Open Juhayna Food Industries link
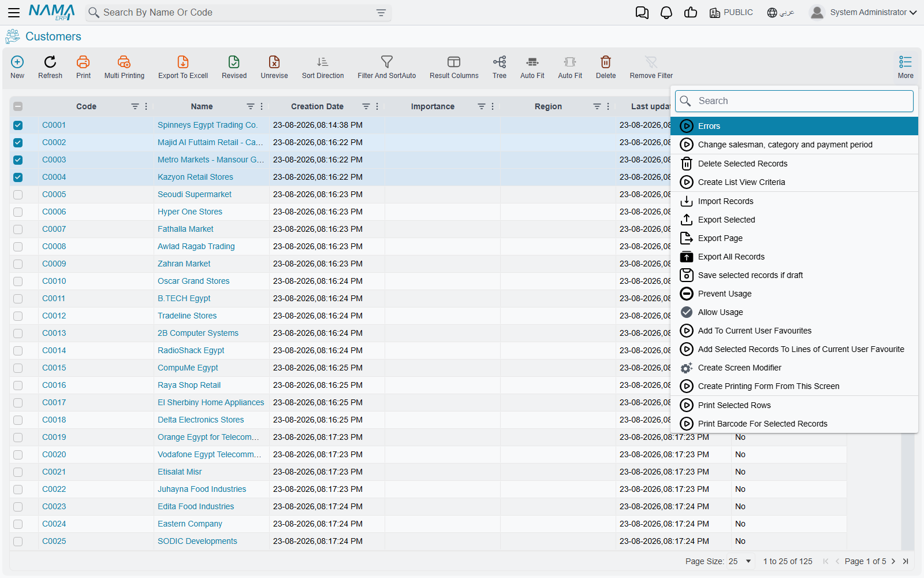Image resolution: width=924 pixels, height=578 pixels. pyautogui.click(x=202, y=489)
